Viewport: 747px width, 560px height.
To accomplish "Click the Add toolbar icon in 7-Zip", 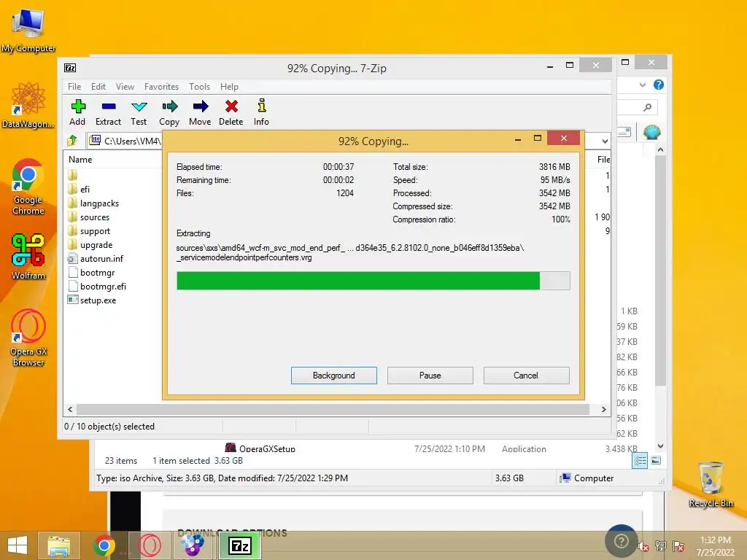I will click(x=77, y=112).
